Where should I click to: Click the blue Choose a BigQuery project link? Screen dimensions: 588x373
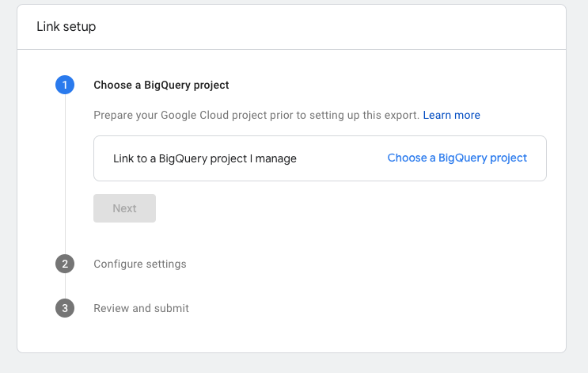coord(457,158)
